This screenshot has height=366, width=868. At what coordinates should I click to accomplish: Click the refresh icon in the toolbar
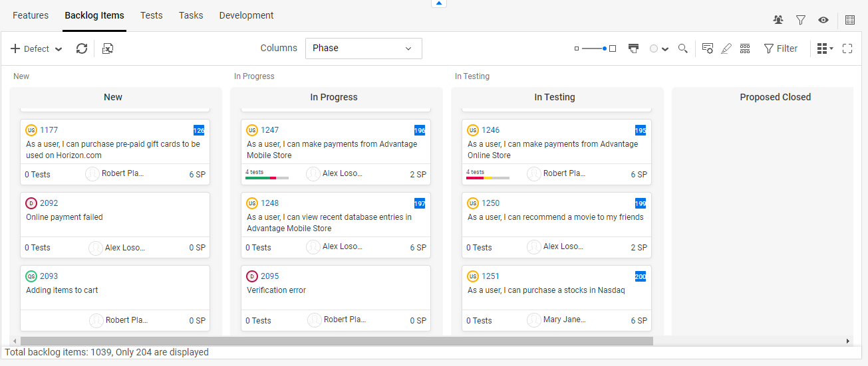(x=82, y=48)
